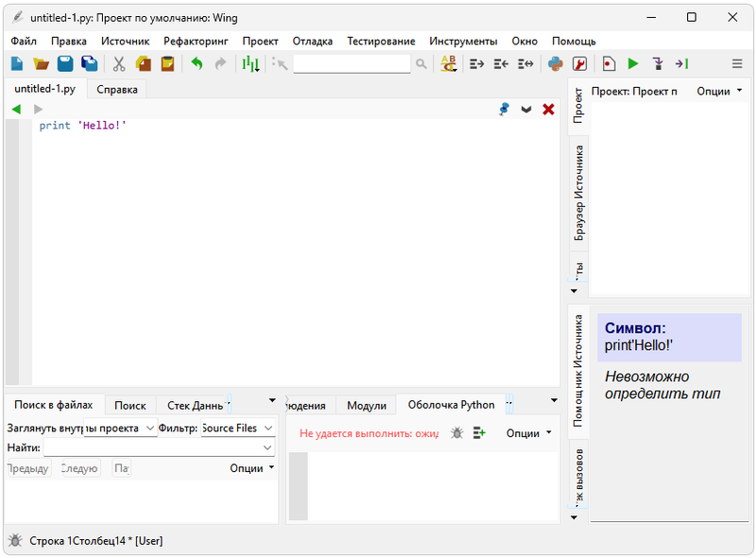
Task: Expand the Найти search field dropdown
Action: 267,447
